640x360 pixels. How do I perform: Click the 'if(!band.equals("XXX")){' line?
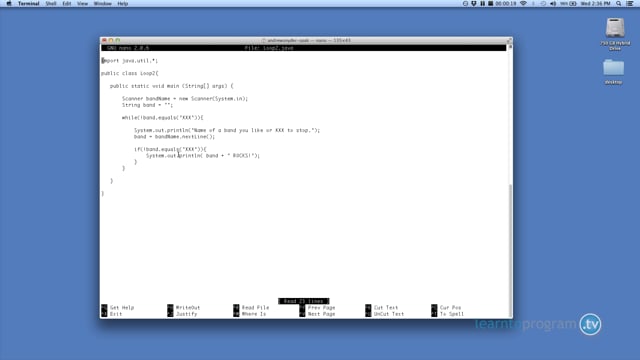pyautogui.click(x=170, y=149)
